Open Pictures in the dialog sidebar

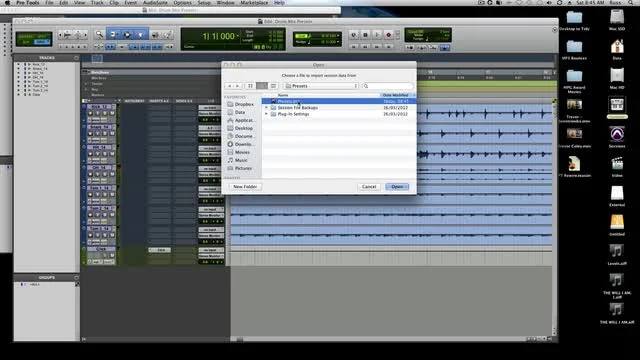[241, 168]
